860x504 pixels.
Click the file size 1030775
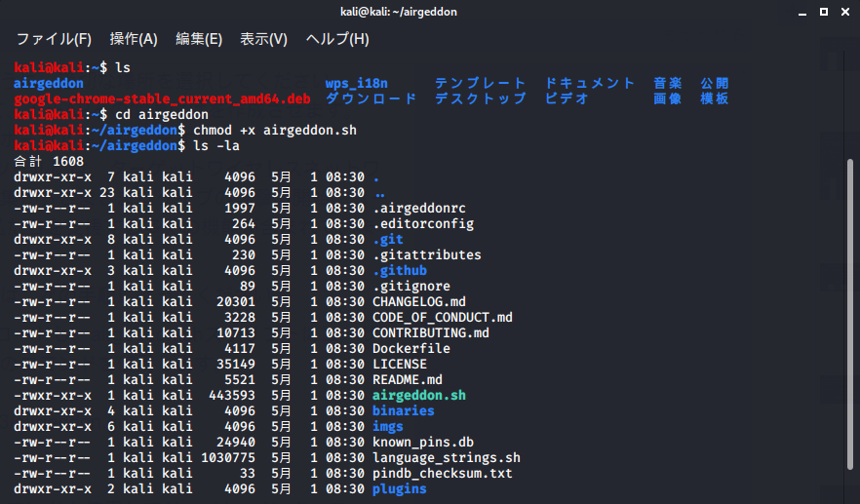tap(228, 457)
